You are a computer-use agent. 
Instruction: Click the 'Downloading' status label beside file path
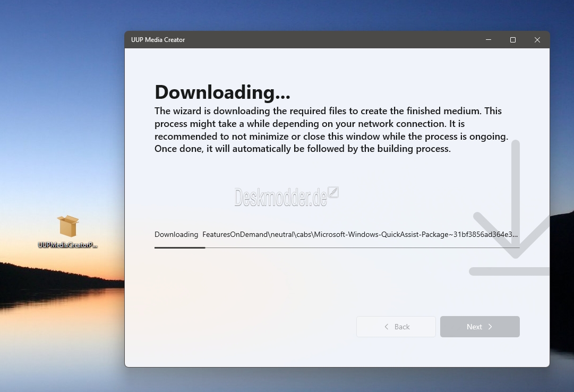coord(176,234)
